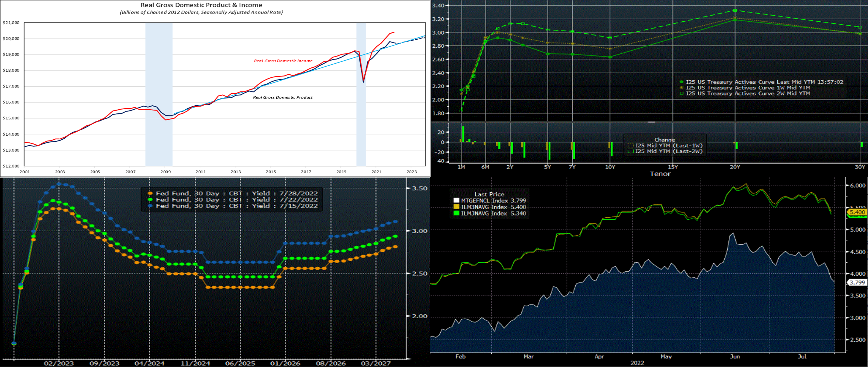Click the white MTGEFNCL Index color swatch
Image resolution: width=868 pixels, height=367 pixels.
coord(457,201)
